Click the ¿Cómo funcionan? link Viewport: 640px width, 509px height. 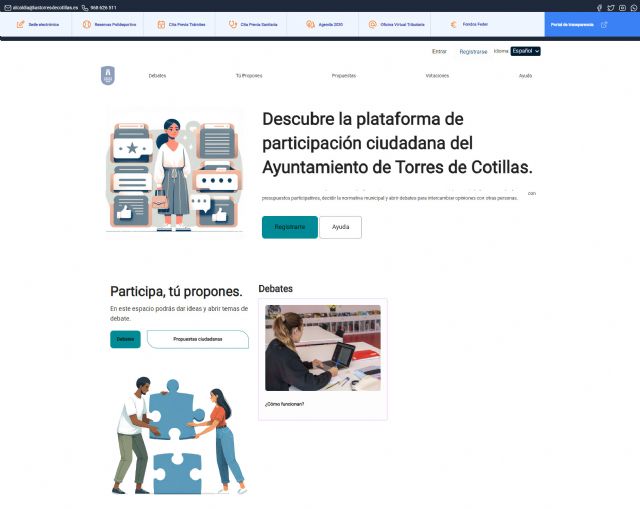285,404
